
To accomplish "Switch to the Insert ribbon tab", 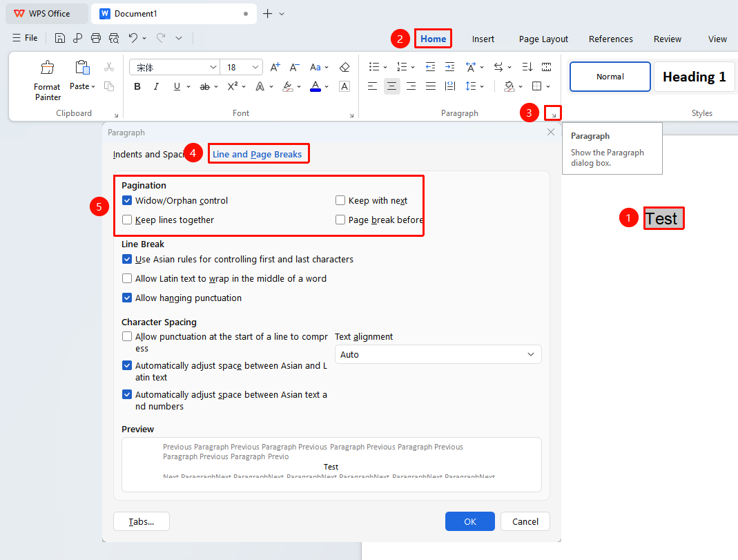I will 483,39.
